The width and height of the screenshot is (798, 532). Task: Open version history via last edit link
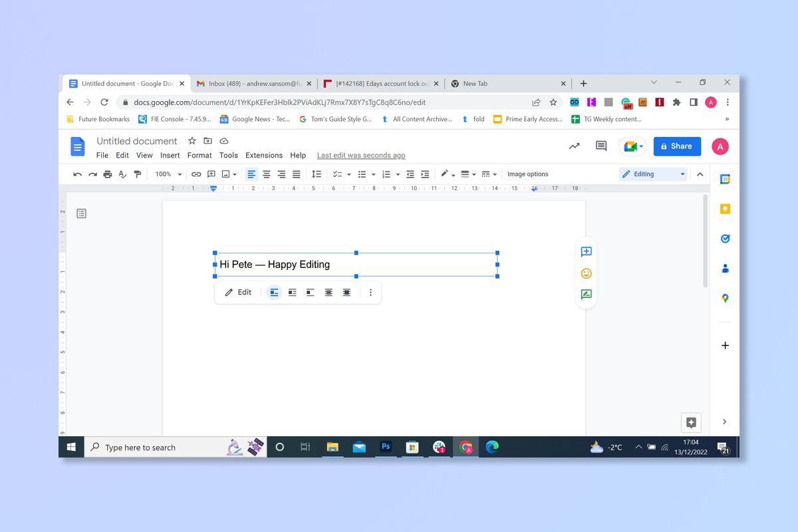pos(361,155)
